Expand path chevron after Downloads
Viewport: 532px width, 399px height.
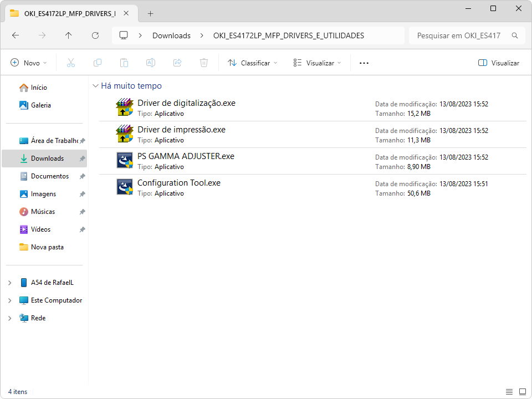(x=202, y=35)
